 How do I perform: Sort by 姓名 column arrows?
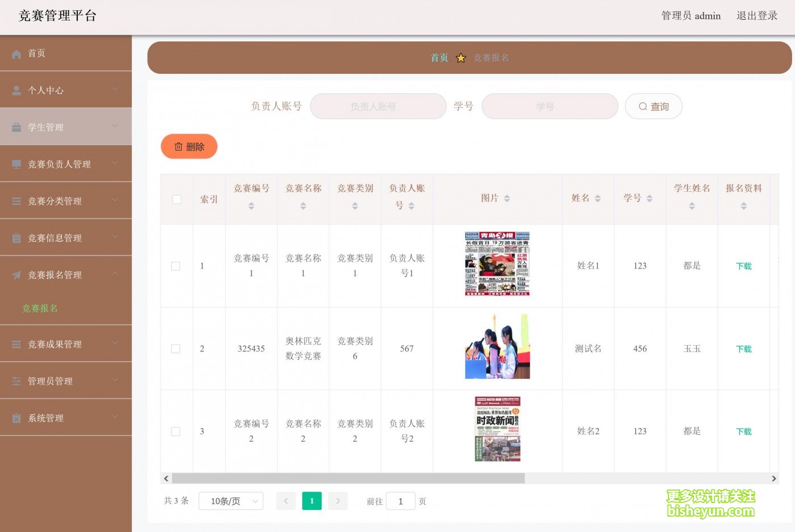click(x=597, y=198)
